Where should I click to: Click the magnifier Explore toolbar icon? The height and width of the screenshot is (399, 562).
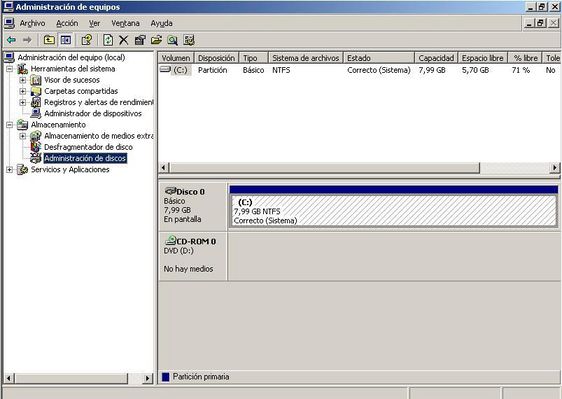172,40
